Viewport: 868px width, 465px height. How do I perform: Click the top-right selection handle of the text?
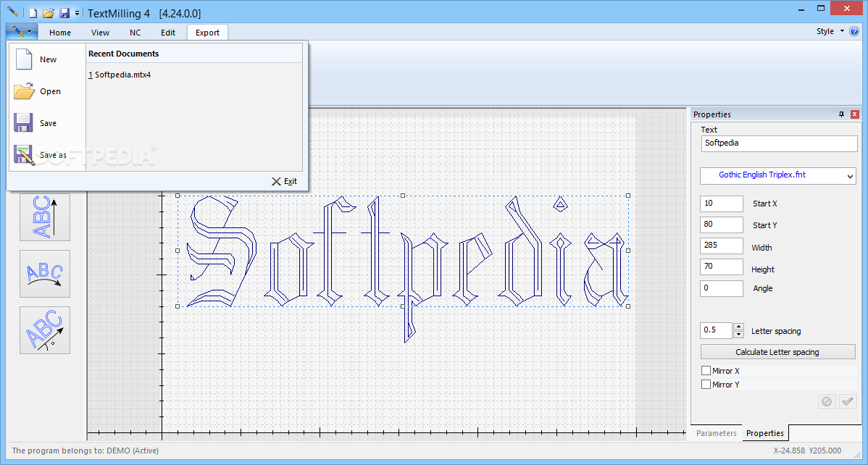pos(627,196)
